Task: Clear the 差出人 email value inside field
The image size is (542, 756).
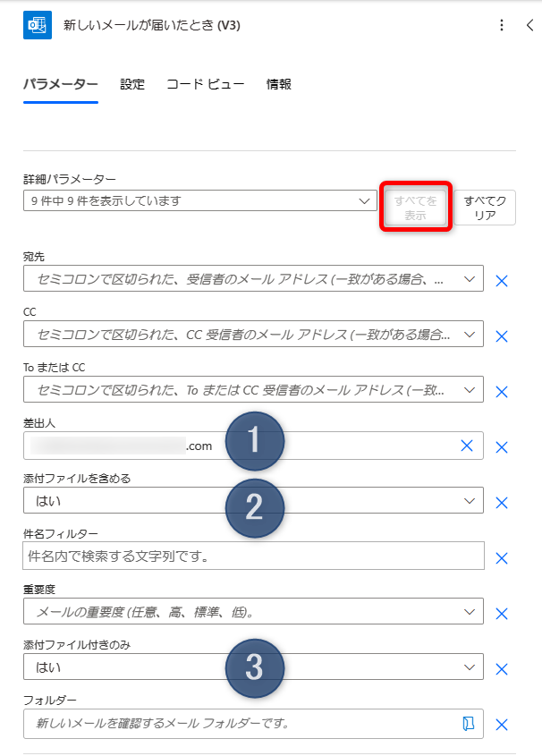Action: click(466, 446)
